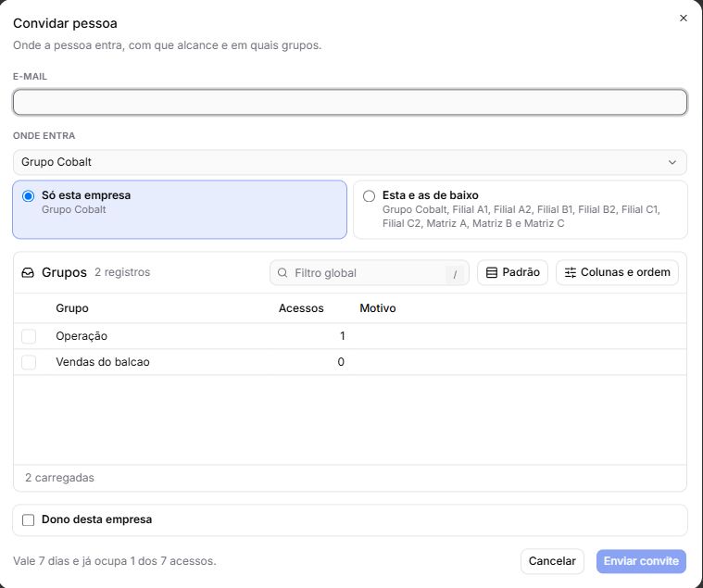703x588 pixels.
Task: Open the Grupo Cobalt company dropdown
Action: [350, 162]
